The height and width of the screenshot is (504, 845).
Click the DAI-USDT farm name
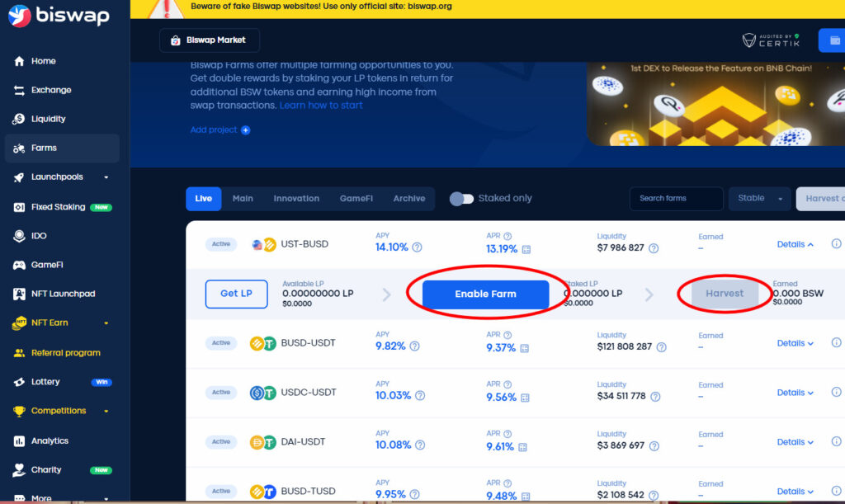[303, 443]
